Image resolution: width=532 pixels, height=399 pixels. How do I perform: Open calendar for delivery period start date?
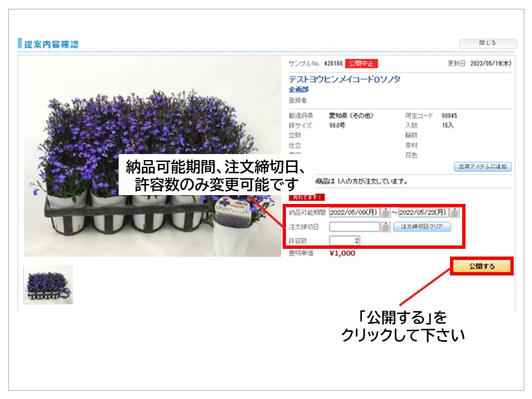click(385, 213)
